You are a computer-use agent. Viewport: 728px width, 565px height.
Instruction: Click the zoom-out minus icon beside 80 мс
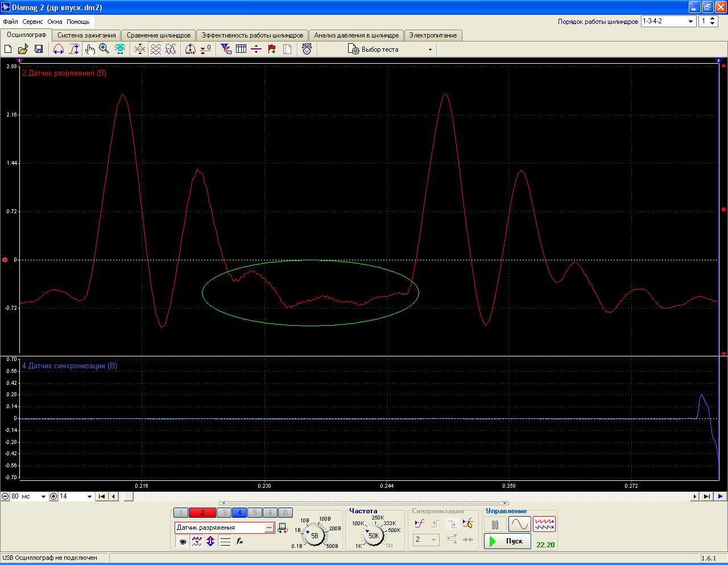5,496
